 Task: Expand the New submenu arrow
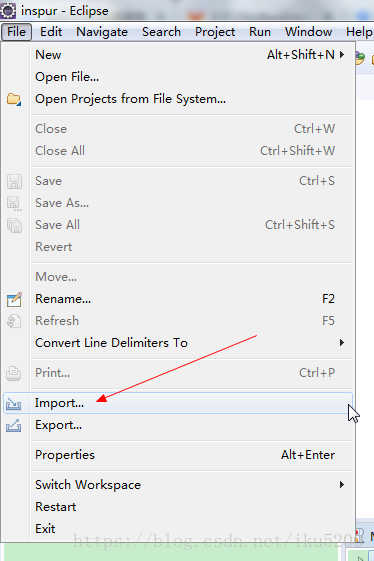tap(342, 55)
